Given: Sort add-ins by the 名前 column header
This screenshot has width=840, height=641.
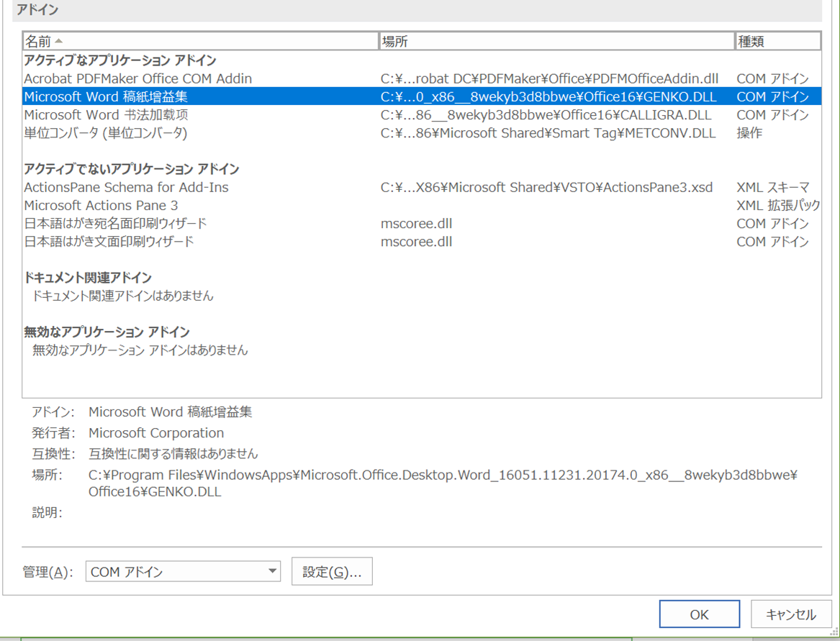Looking at the screenshot, I should pos(201,41).
